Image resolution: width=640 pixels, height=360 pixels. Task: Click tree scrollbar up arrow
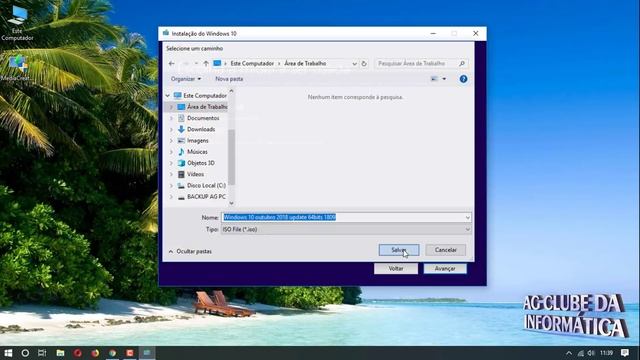click(231, 91)
